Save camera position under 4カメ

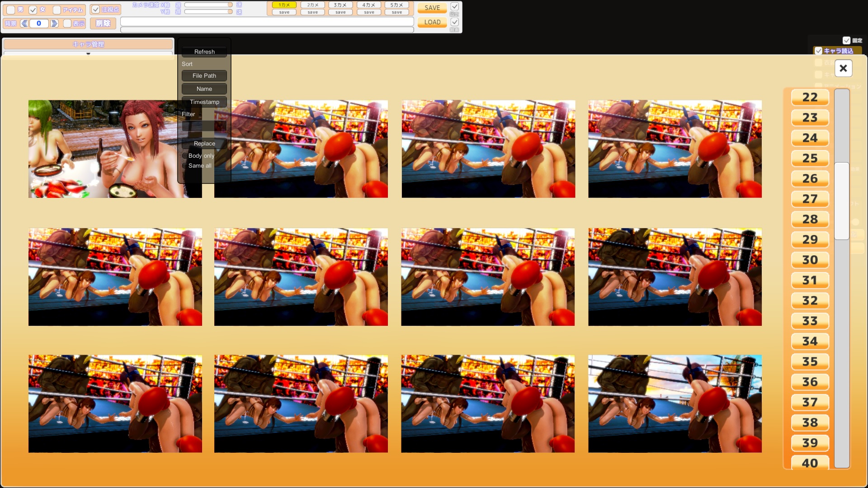[x=369, y=12]
